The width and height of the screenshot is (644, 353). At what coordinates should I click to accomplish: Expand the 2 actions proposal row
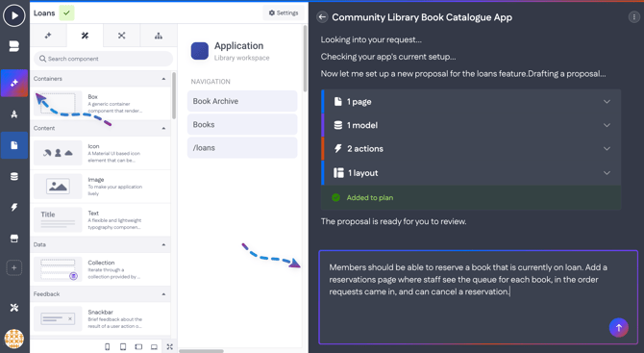tap(471, 149)
